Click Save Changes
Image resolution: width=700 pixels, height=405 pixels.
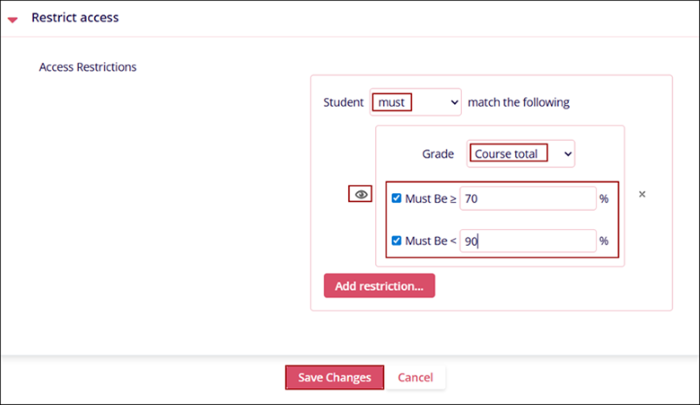click(x=334, y=377)
